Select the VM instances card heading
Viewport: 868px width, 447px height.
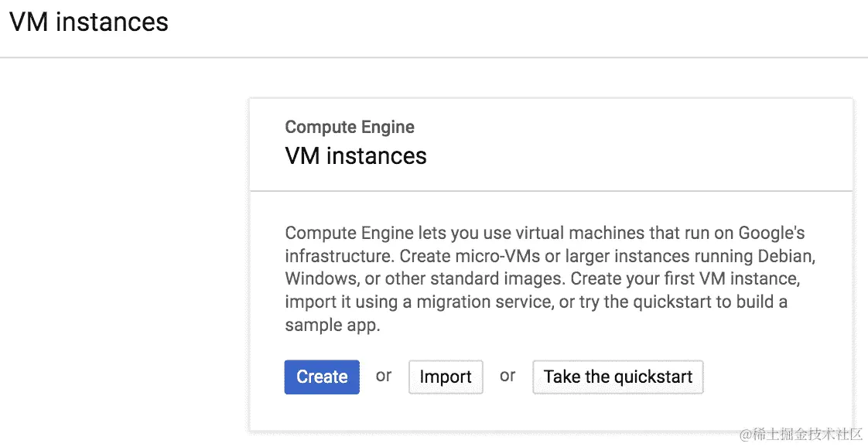[356, 156]
